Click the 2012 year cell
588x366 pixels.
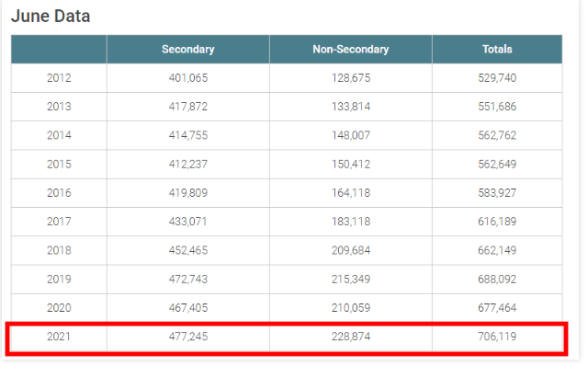(59, 77)
